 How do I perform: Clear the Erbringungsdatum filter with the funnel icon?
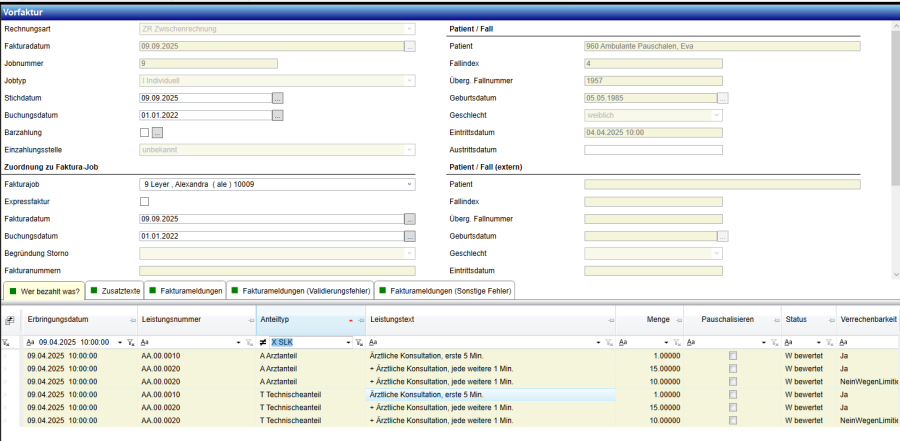[130, 342]
